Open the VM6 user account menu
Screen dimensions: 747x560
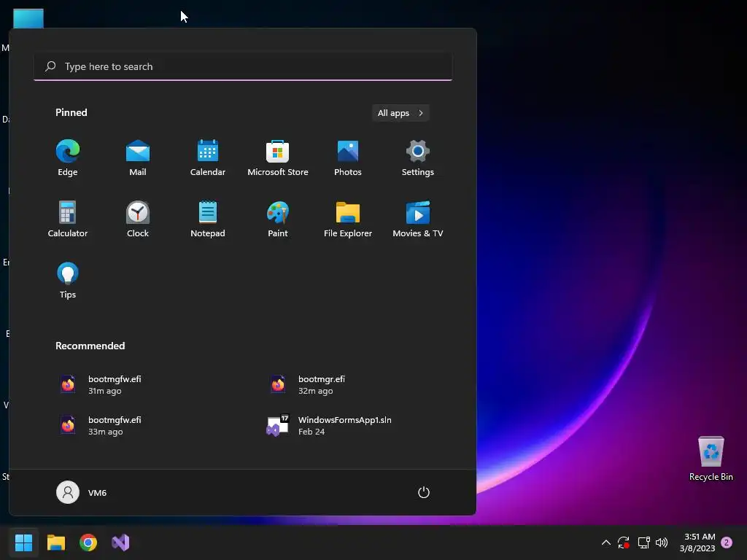point(82,492)
